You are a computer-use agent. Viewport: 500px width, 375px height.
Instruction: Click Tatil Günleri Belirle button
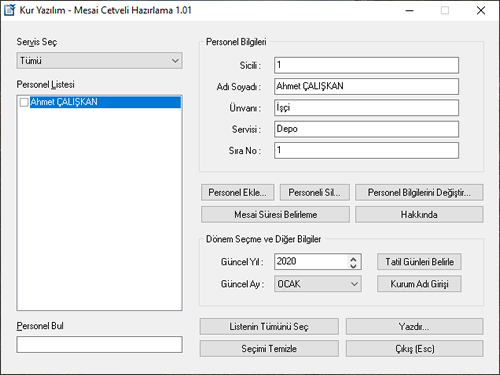pyautogui.click(x=419, y=262)
